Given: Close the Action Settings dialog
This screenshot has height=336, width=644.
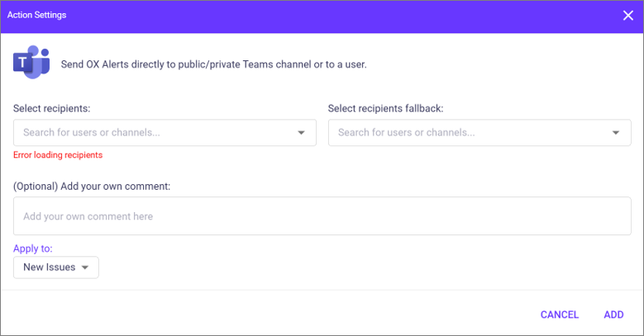Looking at the screenshot, I should [x=628, y=16].
